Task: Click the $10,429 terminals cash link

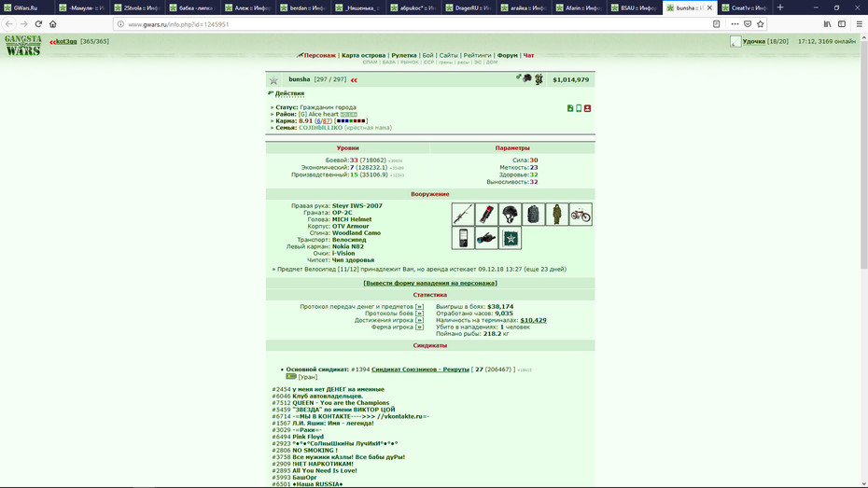Action: pos(533,320)
